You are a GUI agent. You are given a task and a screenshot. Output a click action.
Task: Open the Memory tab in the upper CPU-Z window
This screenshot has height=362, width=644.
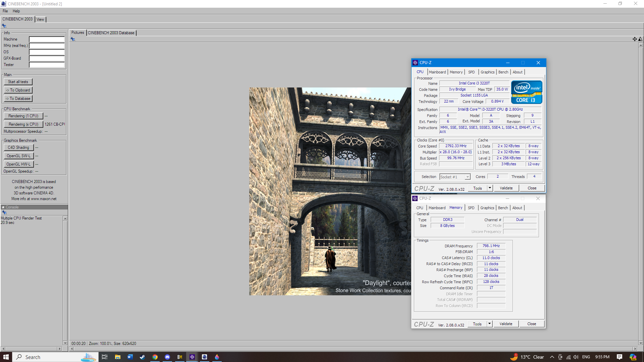pyautogui.click(x=456, y=72)
